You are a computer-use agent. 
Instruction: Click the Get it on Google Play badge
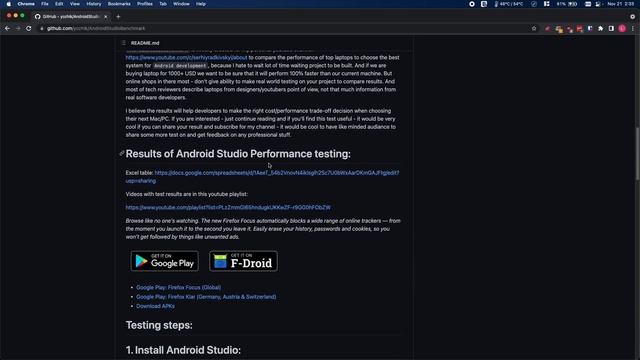tap(165, 261)
